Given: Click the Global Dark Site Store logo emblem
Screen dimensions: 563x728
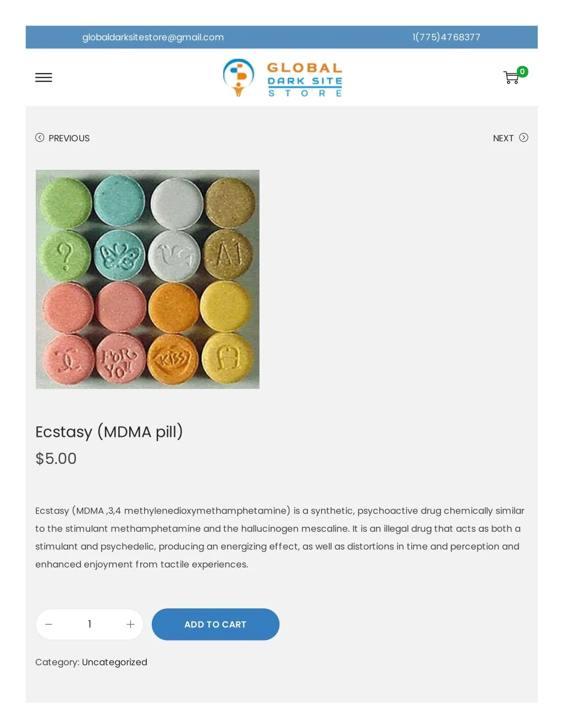Looking at the screenshot, I should pos(238,77).
